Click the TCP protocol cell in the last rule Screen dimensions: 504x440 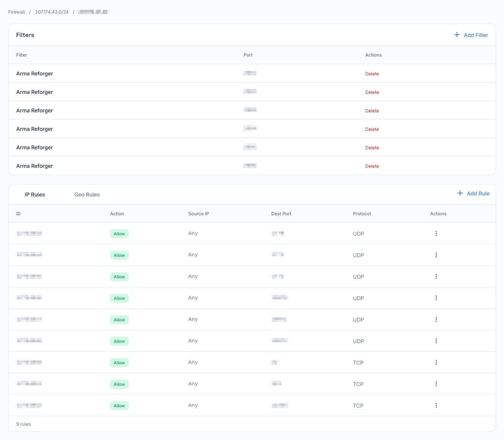pos(358,406)
